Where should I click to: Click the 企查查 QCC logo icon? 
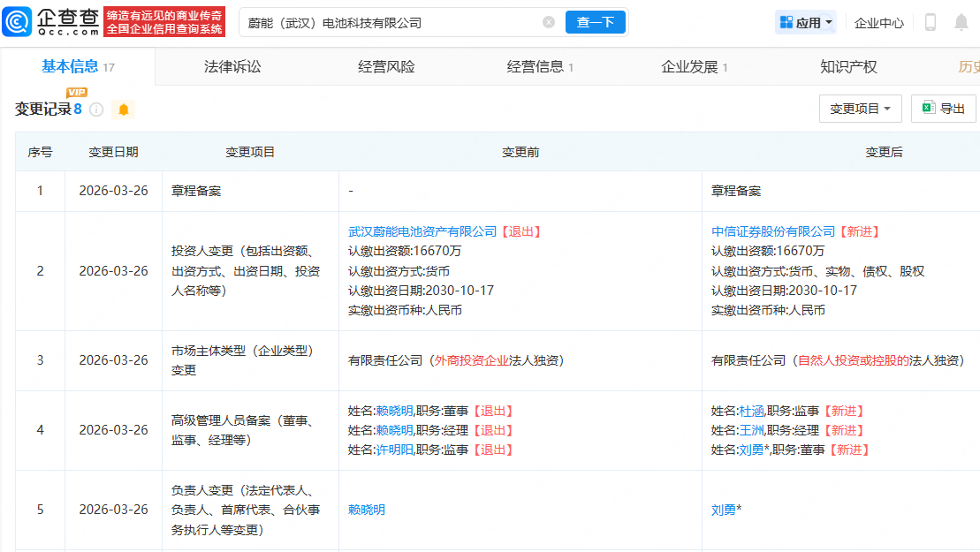coord(18,19)
